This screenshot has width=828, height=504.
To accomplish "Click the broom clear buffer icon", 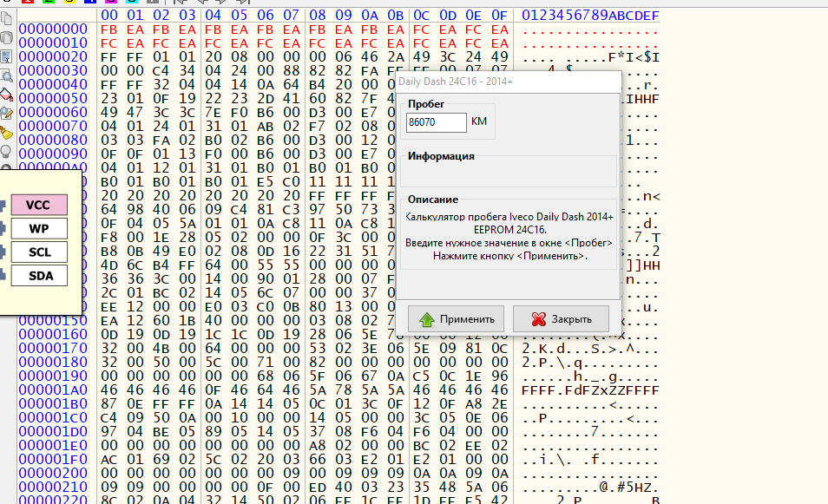I will (6, 133).
